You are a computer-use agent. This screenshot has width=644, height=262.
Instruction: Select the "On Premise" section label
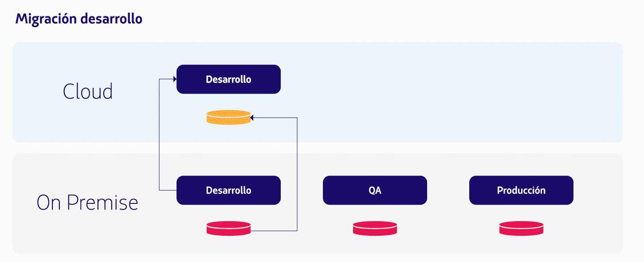click(x=87, y=202)
